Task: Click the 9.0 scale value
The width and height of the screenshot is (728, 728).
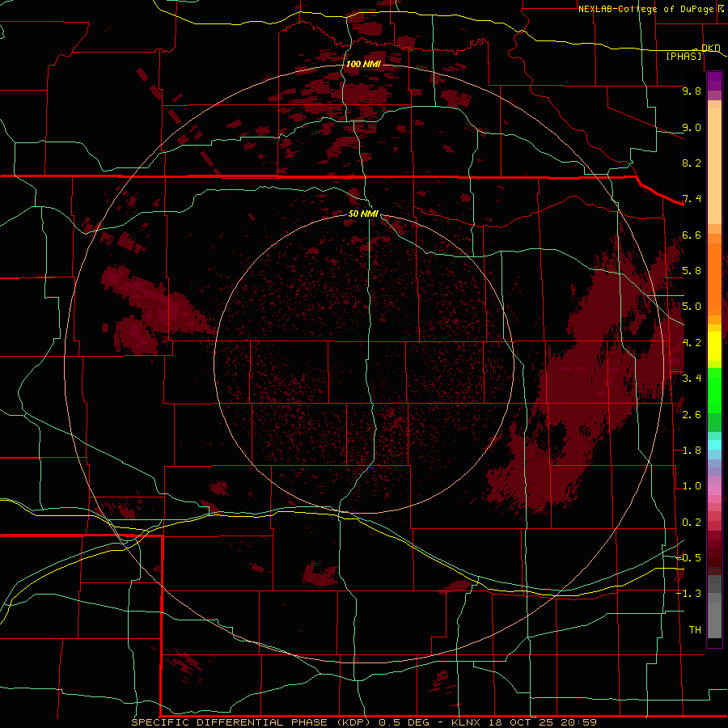Action: click(x=692, y=127)
